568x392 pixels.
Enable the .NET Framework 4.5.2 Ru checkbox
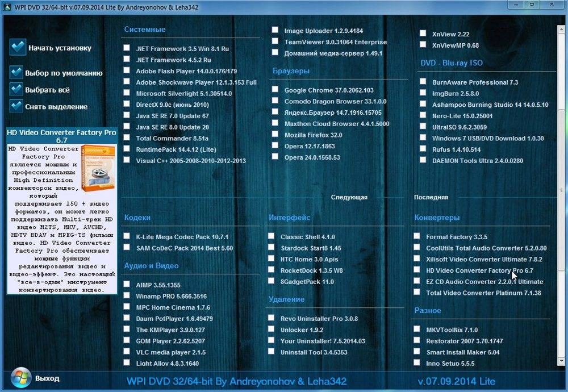(x=127, y=59)
